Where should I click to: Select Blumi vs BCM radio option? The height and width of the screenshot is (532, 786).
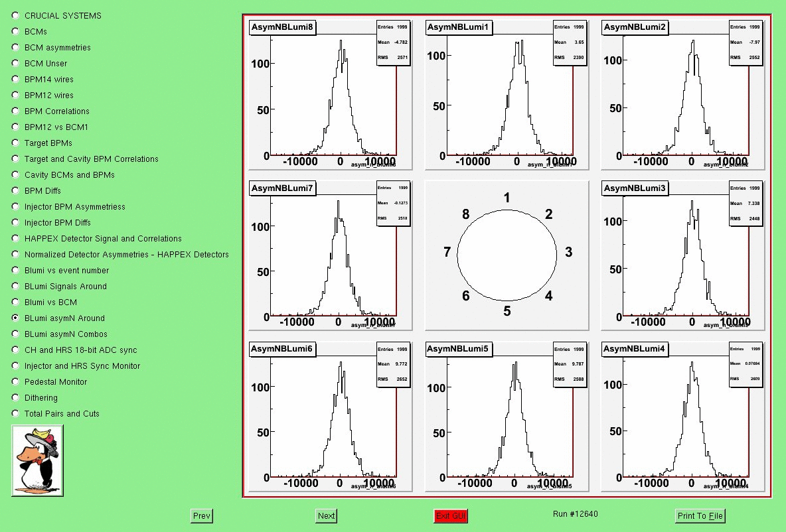pyautogui.click(x=15, y=302)
